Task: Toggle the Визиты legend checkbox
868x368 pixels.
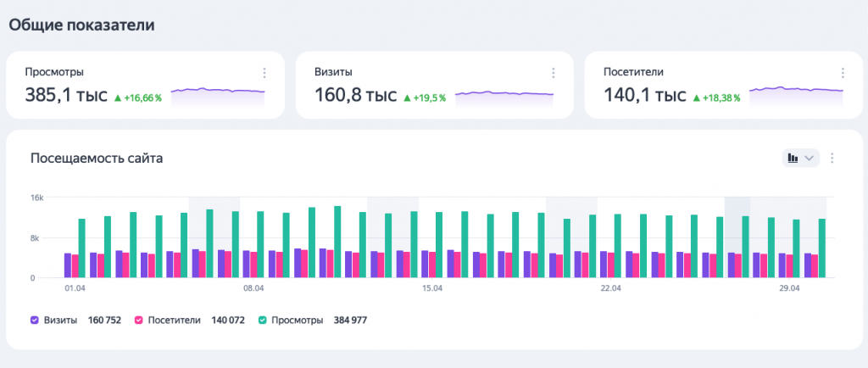Action: click(x=35, y=320)
